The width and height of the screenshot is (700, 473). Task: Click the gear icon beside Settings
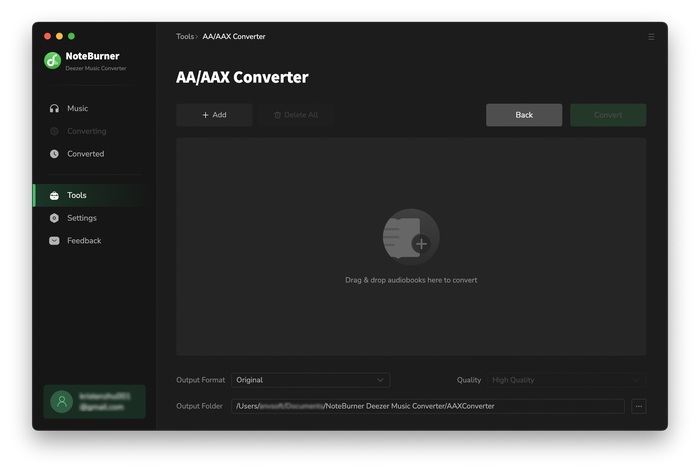[54, 218]
